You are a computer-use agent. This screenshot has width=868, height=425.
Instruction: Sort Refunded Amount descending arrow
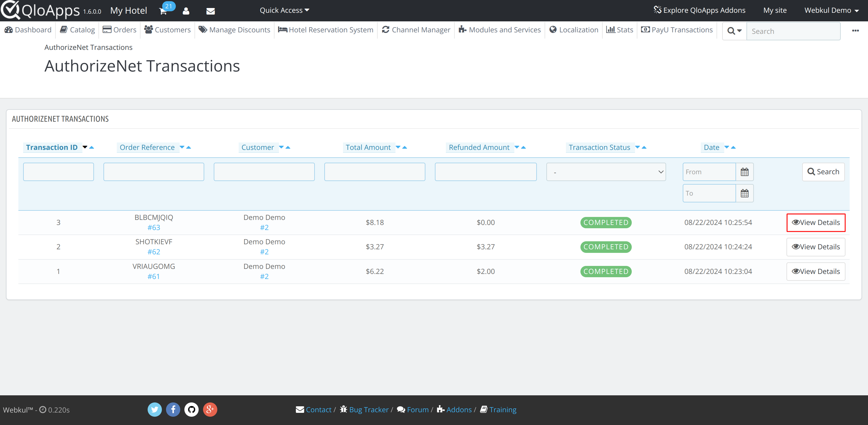pos(517,147)
